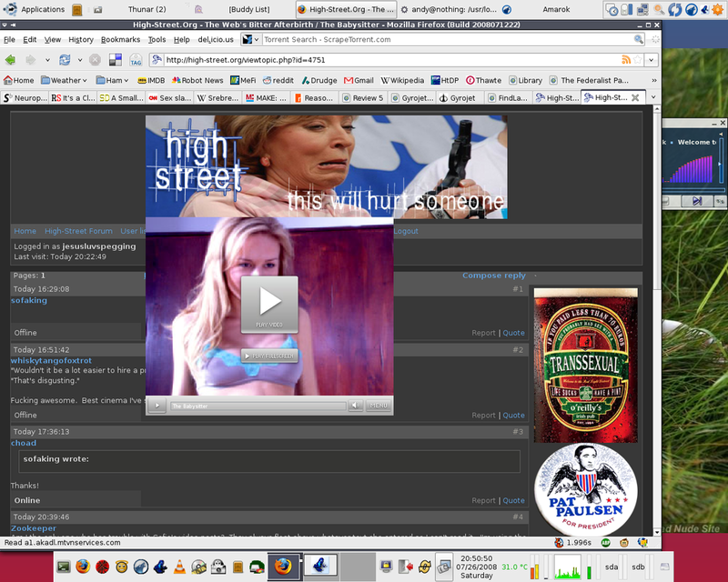Click the Compose reply link
728x582 pixels.
pos(493,276)
